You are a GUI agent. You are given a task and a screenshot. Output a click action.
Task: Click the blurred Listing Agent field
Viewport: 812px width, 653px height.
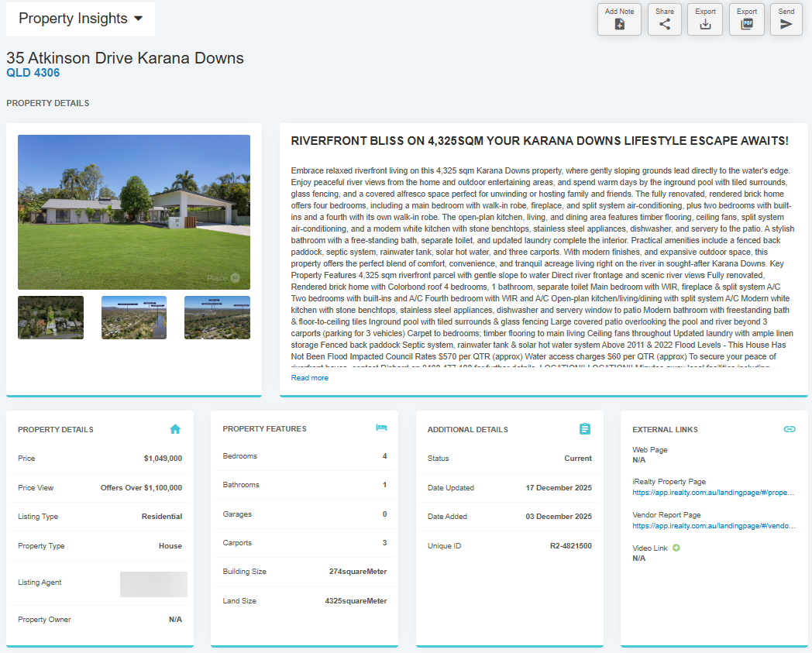click(x=153, y=584)
